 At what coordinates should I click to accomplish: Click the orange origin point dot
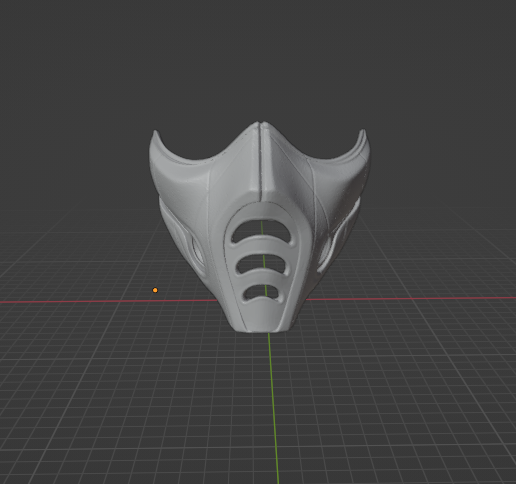pos(155,290)
